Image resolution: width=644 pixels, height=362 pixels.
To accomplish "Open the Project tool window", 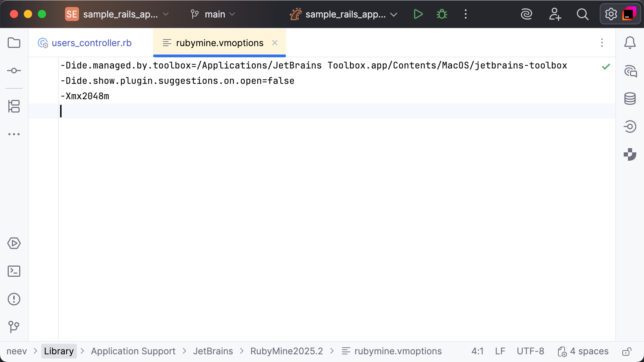I will click(14, 42).
